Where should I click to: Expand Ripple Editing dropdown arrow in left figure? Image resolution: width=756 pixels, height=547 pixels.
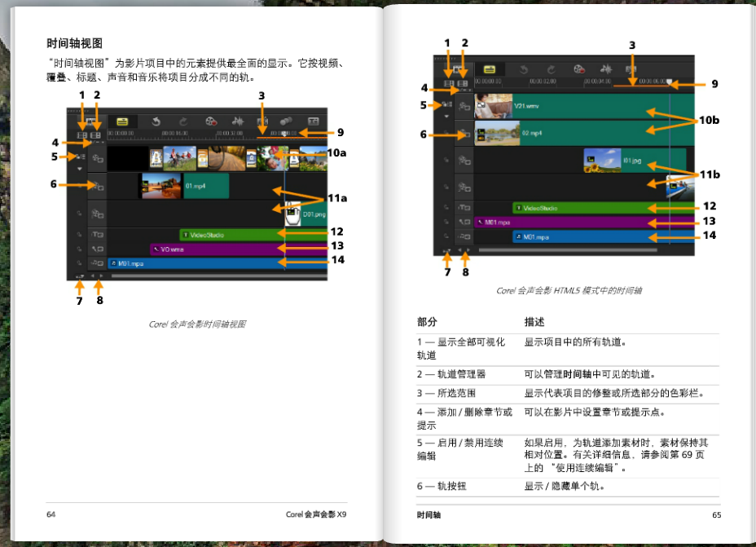pyautogui.click(x=80, y=169)
